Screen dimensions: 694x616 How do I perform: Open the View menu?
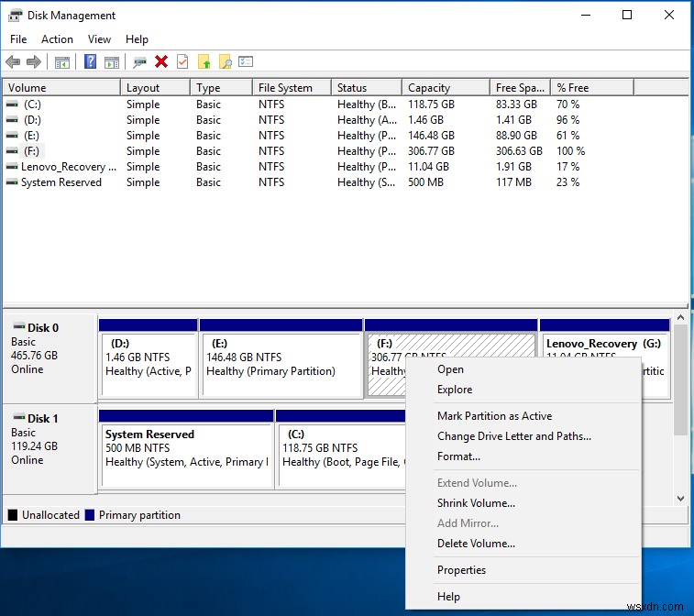point(99,39)
